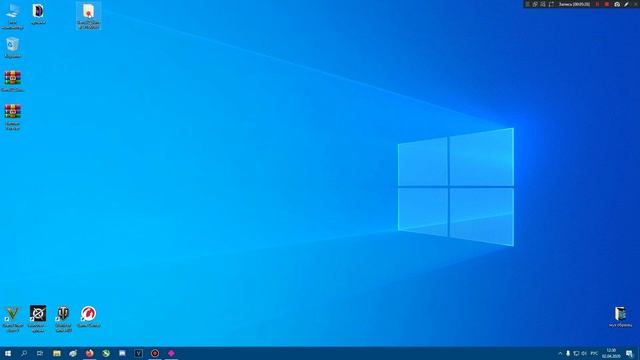640x360 pixels.
Task: Select the Recycle Bin desktop icon
Action: click(x=13, y=48)
